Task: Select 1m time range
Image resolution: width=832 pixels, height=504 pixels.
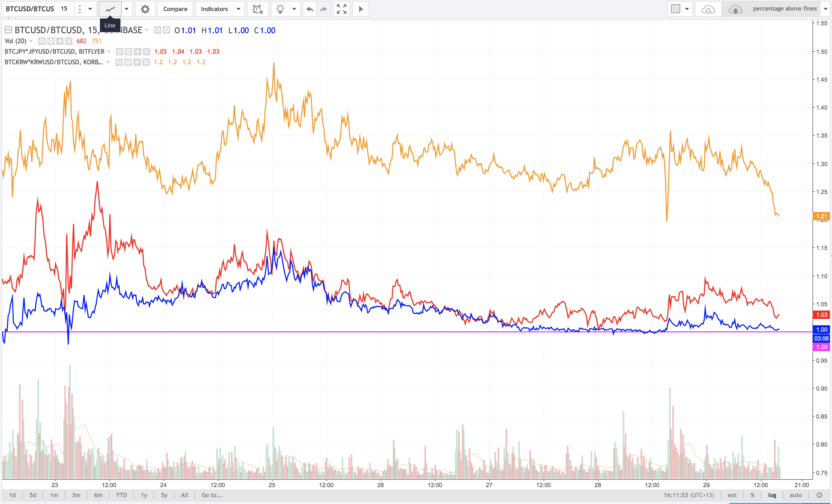Action: 54,495
